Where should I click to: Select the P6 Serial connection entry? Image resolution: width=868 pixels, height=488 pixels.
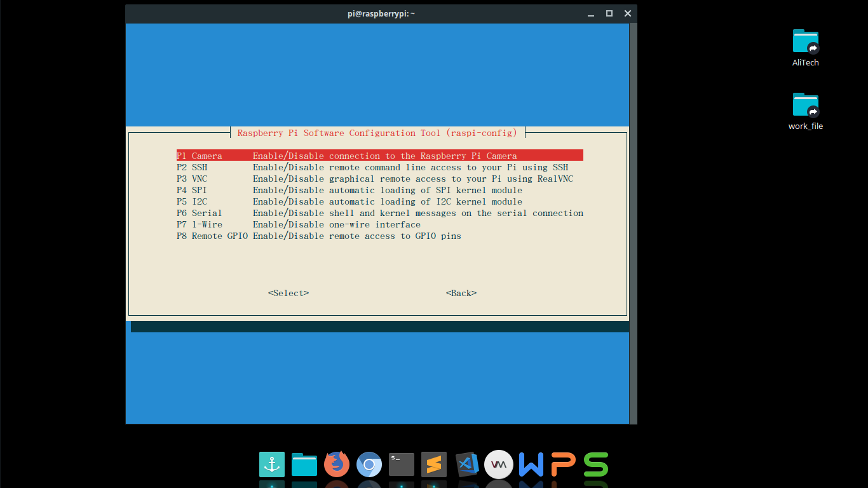click(x=380, y=213)
